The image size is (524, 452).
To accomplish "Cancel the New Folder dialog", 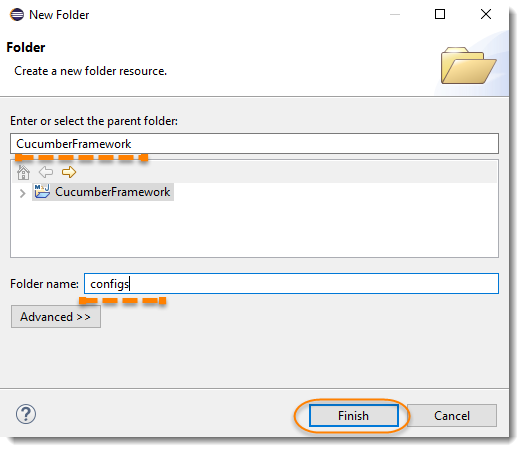I will coord(452,416).
